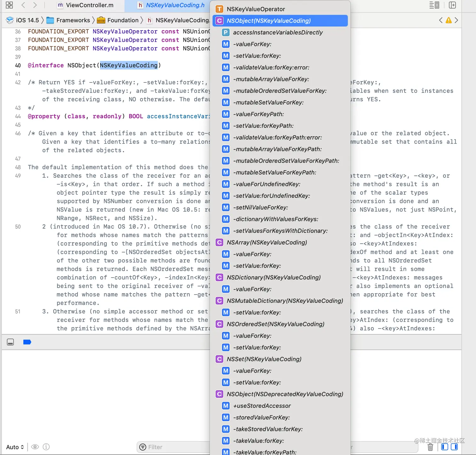Empty the console with the trash icon
This screenshot has width=476, height=455.
click(430, 447)
